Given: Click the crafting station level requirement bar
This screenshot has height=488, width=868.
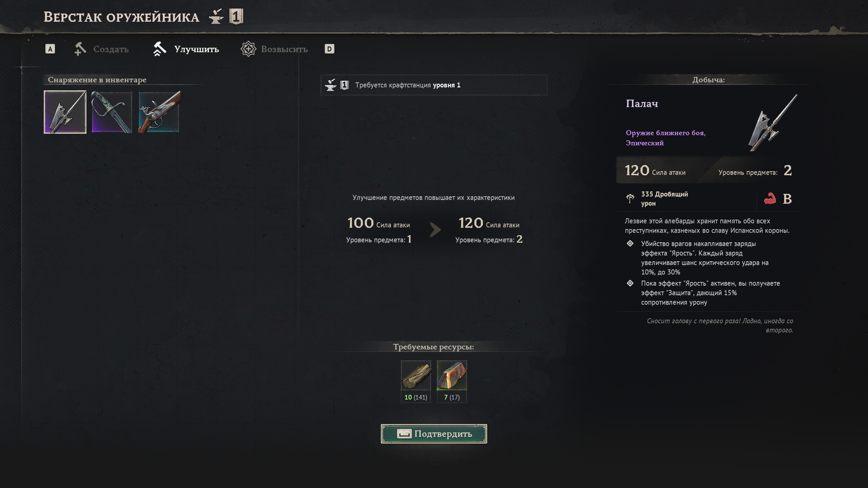Looking at the screenshot, I should [434, 85].
